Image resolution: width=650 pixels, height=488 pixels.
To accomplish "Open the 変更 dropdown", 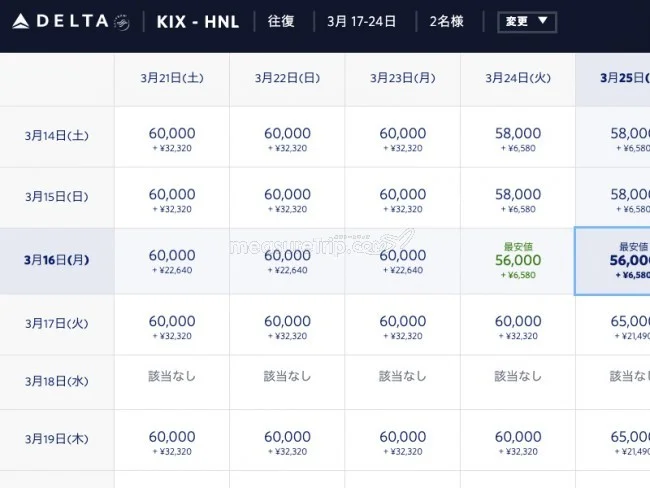I will [x=527, y=21].
